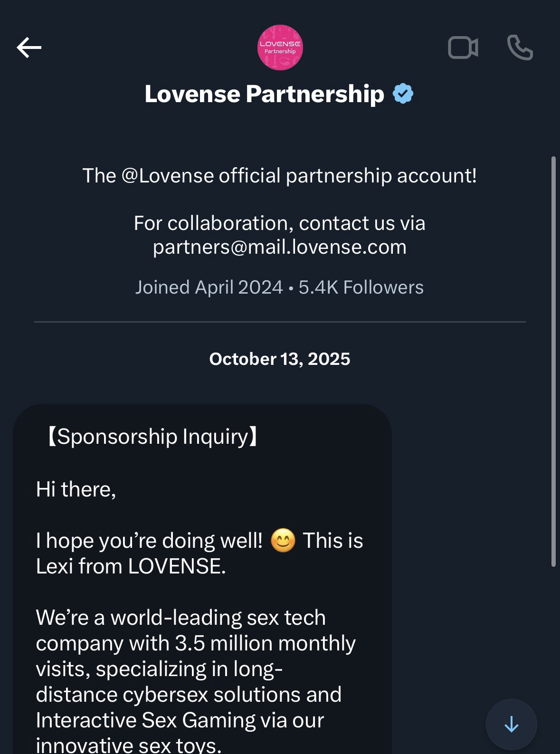
Task: Tap the blue verified badge
Action: tap(403, 94)
